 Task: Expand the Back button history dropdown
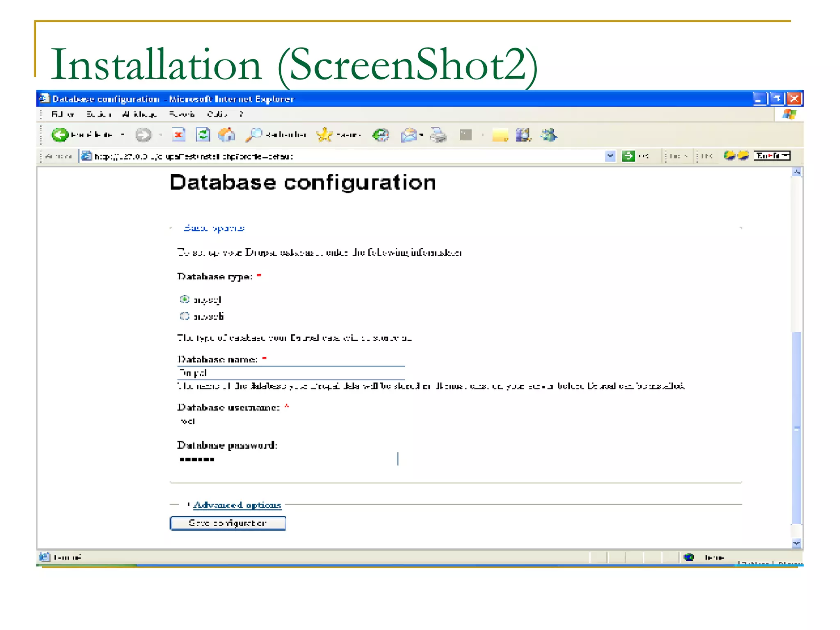point(122,135)
